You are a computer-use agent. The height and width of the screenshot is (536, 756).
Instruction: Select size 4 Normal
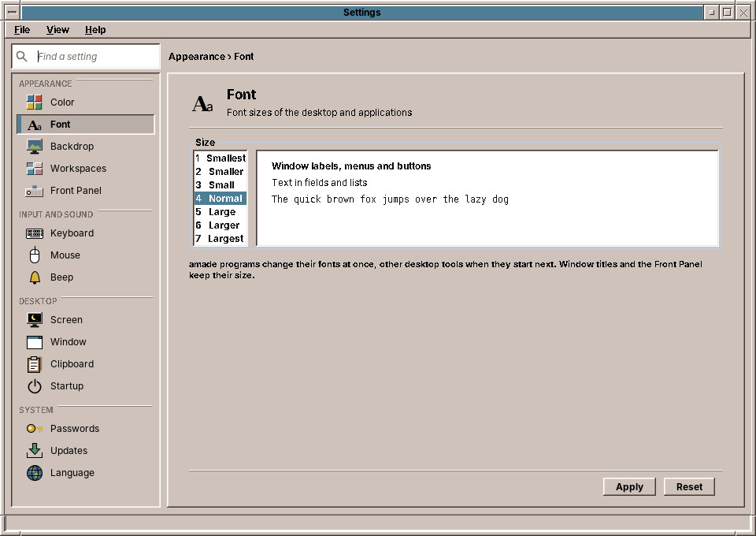(220, 199)
